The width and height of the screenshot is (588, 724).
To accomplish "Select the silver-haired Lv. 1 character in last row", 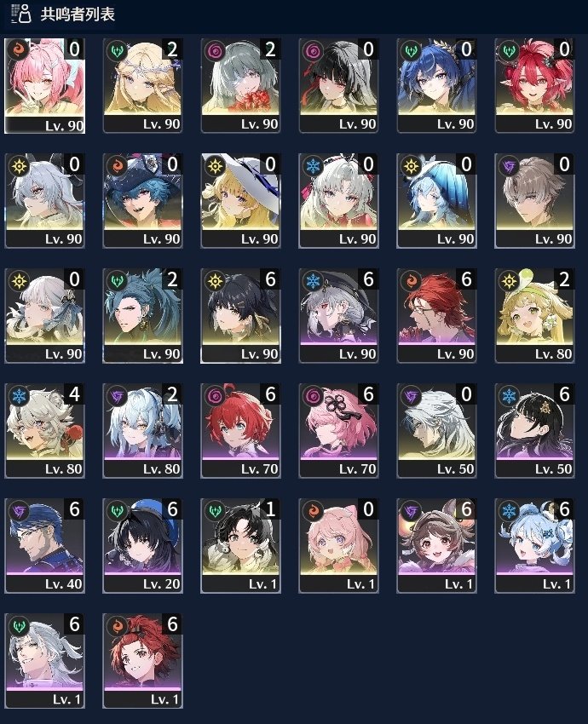I will pyautogui.click(x=45, y=661).
